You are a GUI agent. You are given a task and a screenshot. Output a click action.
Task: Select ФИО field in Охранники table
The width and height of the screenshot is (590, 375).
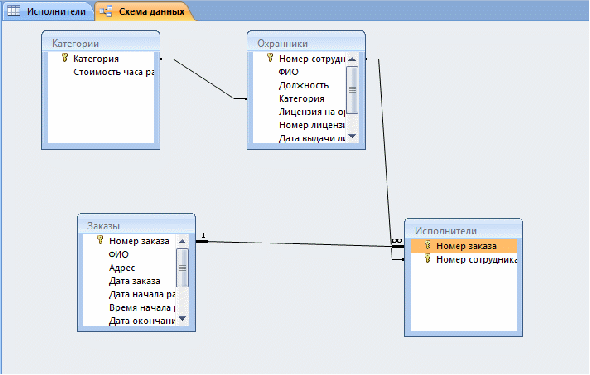289,72
